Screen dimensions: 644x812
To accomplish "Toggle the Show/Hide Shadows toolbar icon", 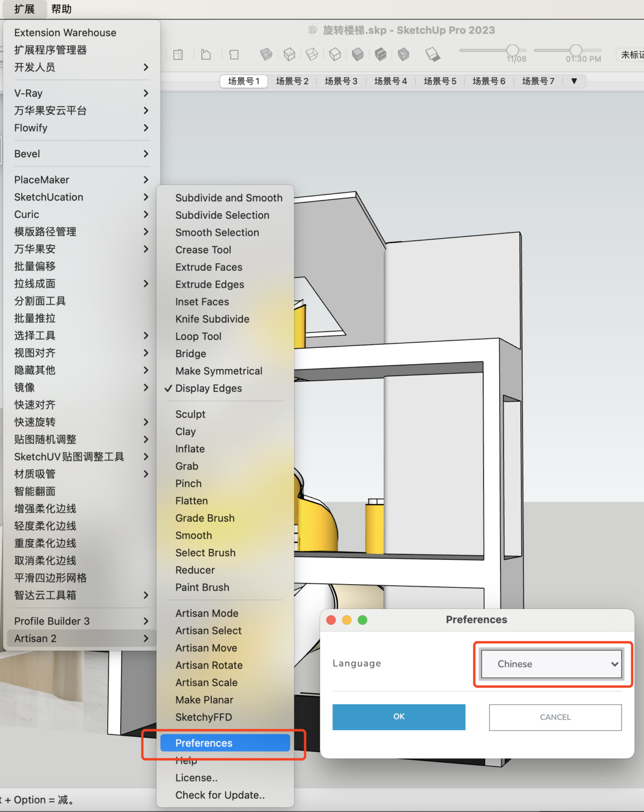I will click(432, 54).
